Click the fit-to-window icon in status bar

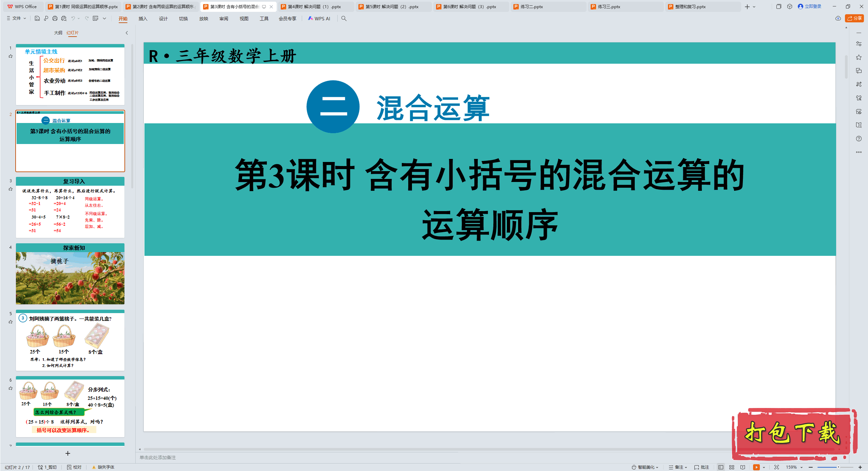[x=776, y=467]
